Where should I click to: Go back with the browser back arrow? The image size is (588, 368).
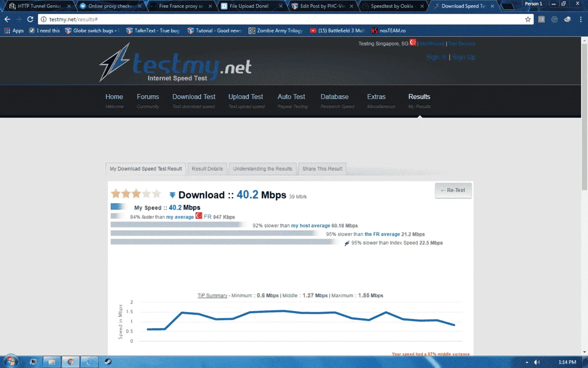point(7,19)
